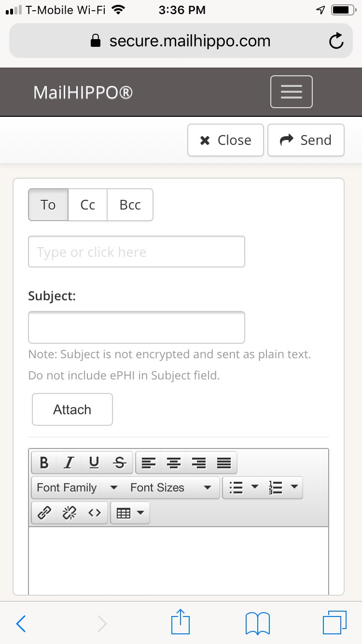Remove the link from selected text
Viewport: 362px width, 644px height.
tap(69, 513)
